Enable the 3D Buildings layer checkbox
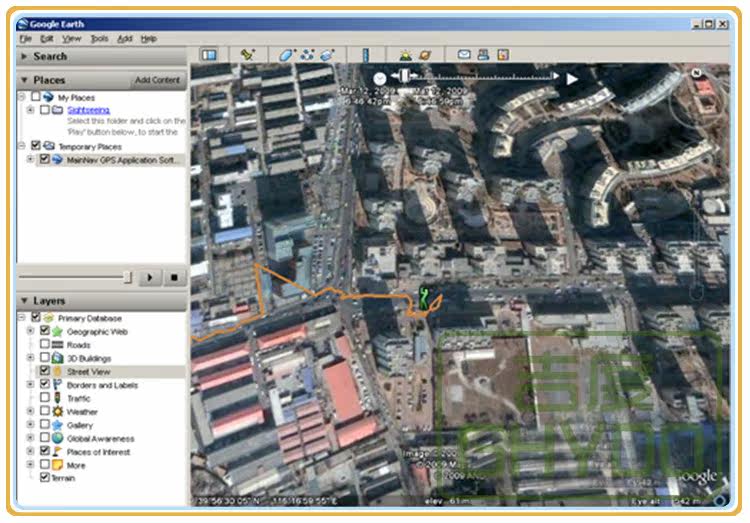The image size is (750, 523). click(44, 357)
